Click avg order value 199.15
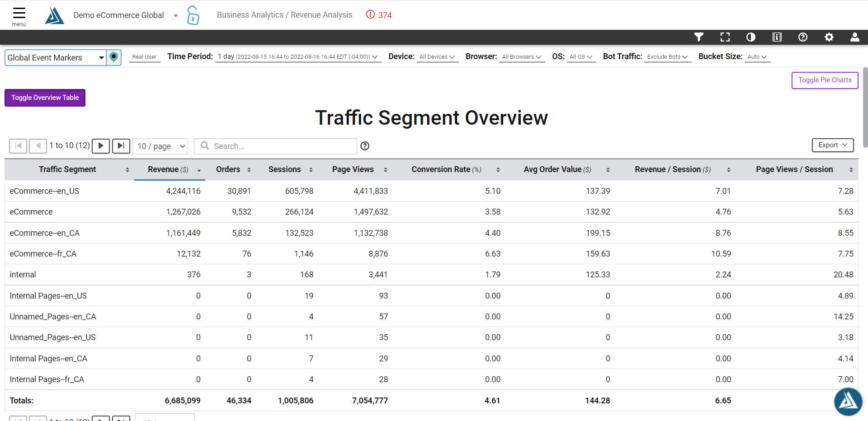The height and width of the screenshot is (421, 868). click(598, 233)
